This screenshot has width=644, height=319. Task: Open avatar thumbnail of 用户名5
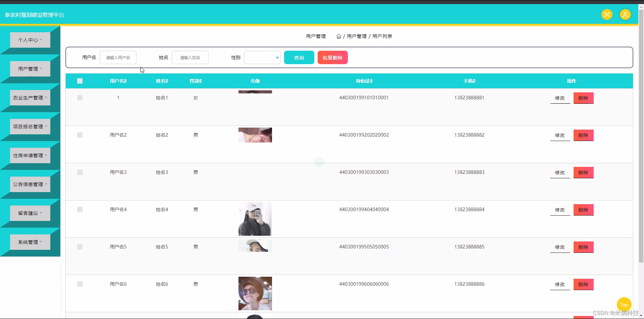[x=255, y=246]
